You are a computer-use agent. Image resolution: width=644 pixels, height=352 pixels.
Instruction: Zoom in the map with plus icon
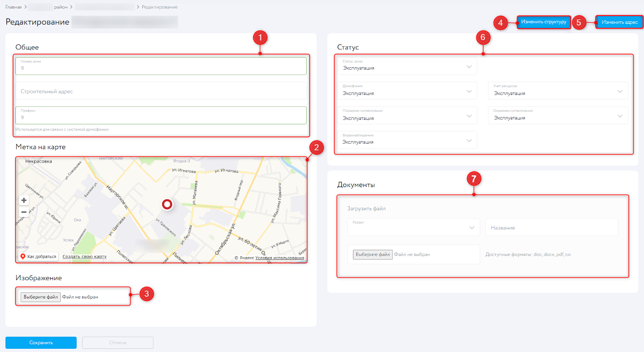click(x=24, y=200)
